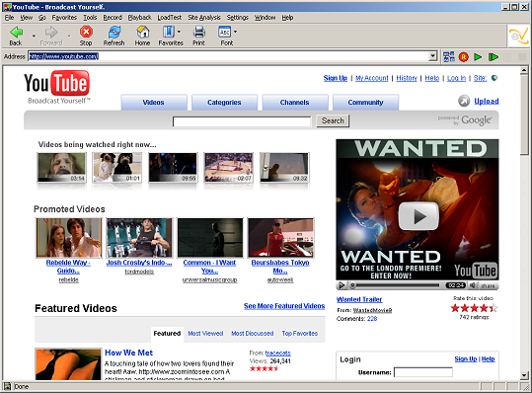
Task: Click the status bar page icon
Action: point(7,386)
